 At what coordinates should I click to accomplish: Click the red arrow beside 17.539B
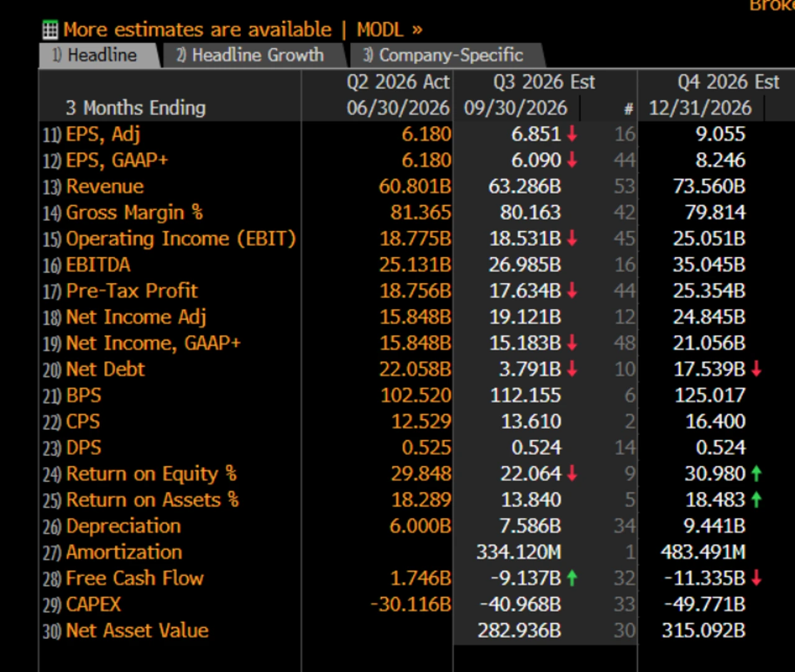click(756, 368)
